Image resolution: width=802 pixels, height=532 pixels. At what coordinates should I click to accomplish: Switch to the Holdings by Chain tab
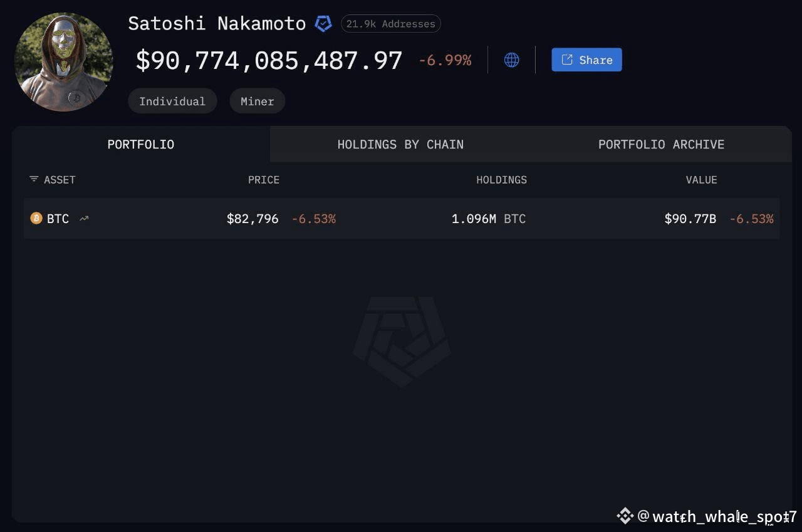pyautogui.click(x=400, y=144)
